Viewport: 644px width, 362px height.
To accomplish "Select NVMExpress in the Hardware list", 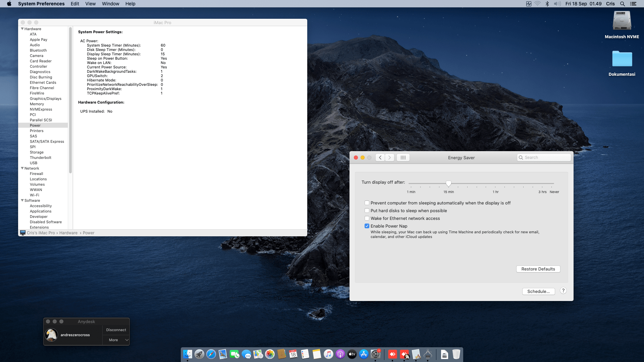I will pyautogui.click(x=41, y=109).
